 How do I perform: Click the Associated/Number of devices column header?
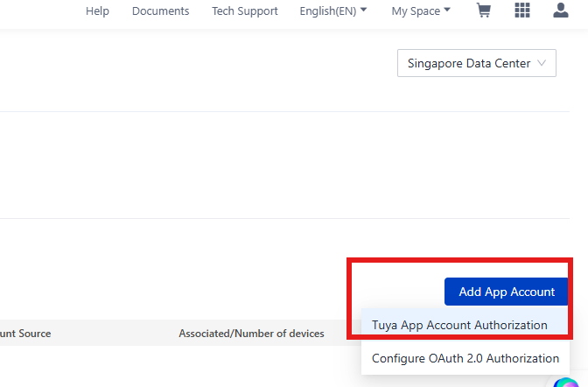pyautogui.click(x=251, y=334)
